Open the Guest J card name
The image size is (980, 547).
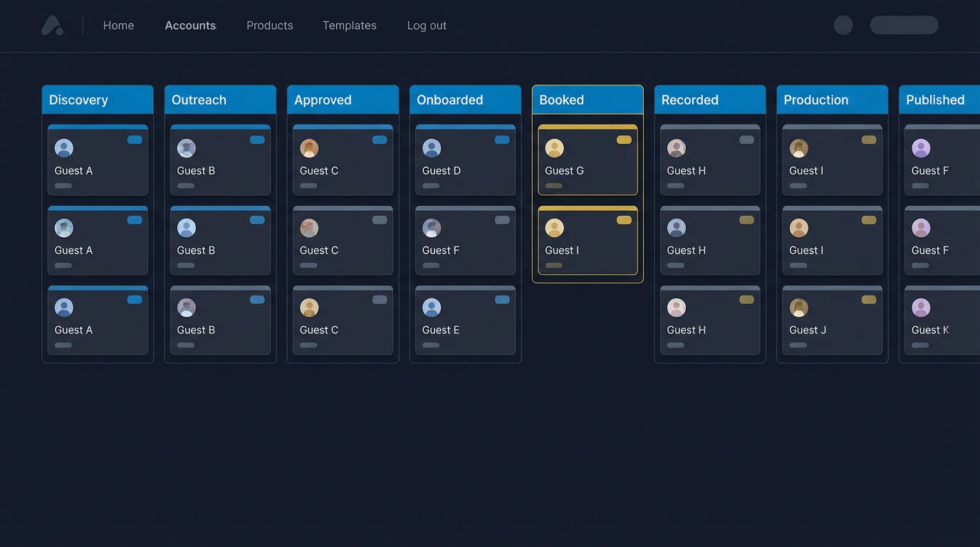808,330
